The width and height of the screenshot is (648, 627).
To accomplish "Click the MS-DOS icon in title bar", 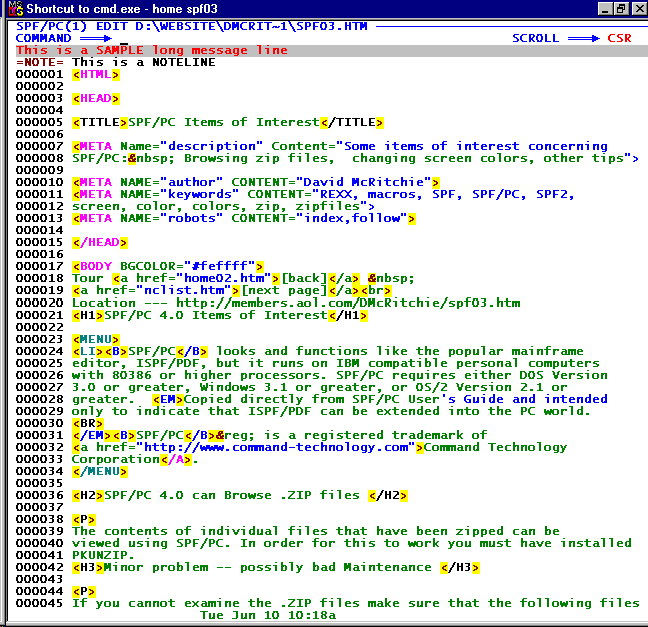I will click(x=16, y=8).
